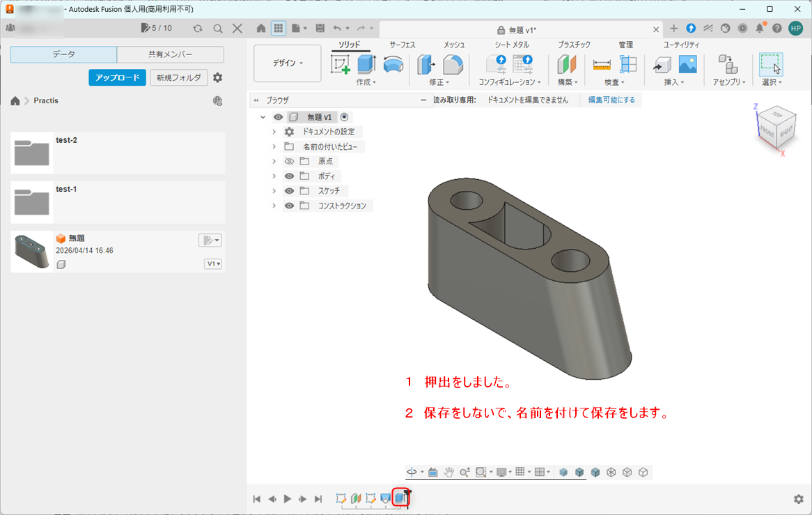Switch to the サーフェス tab

coord(403,45)
